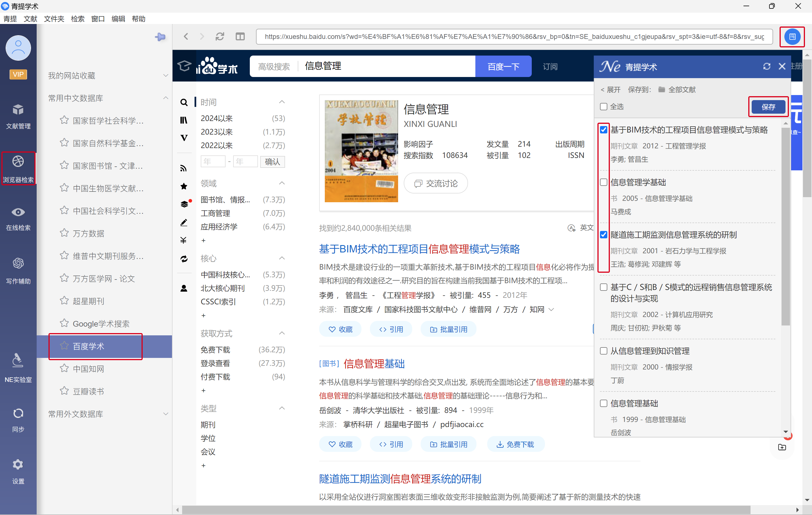Viewport: 812px width, 515px height.
Task: Click the URL address bar
Action: 514,36
